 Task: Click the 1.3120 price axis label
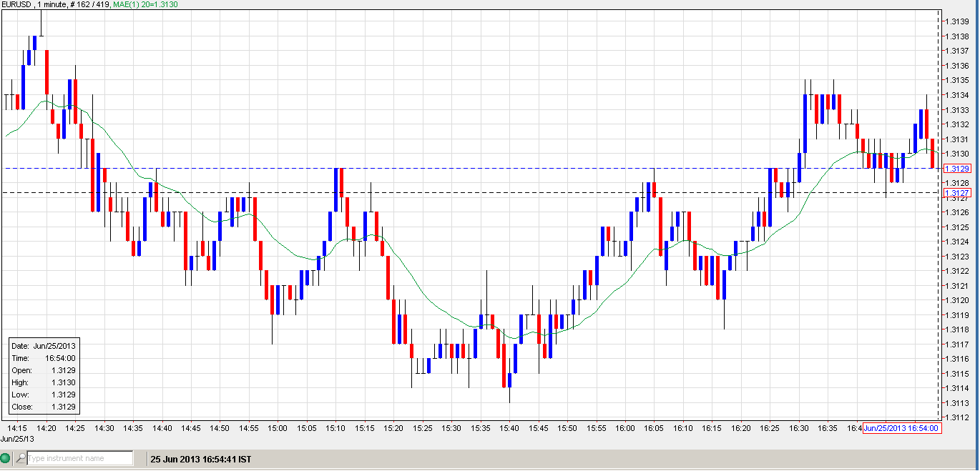[957, 300]
